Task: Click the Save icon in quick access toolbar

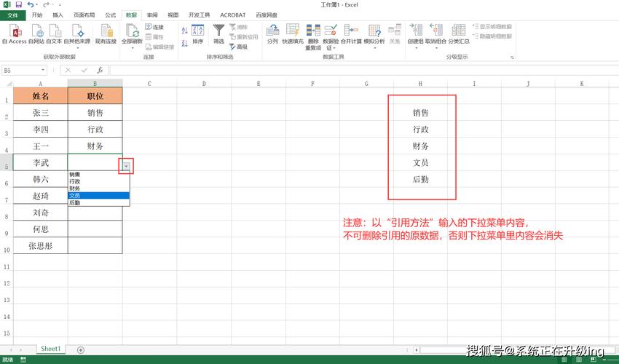Action: point(18,5)
